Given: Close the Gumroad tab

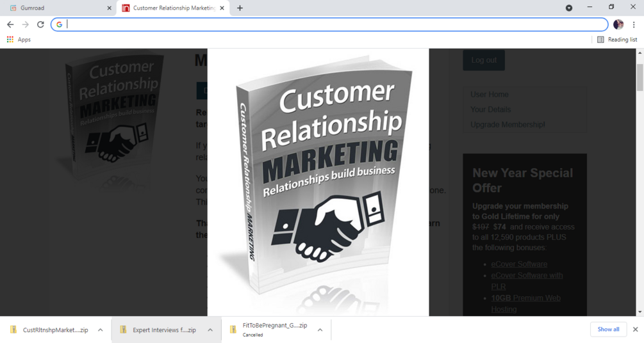Looking at the screenshot, I should tap(109, 8).
